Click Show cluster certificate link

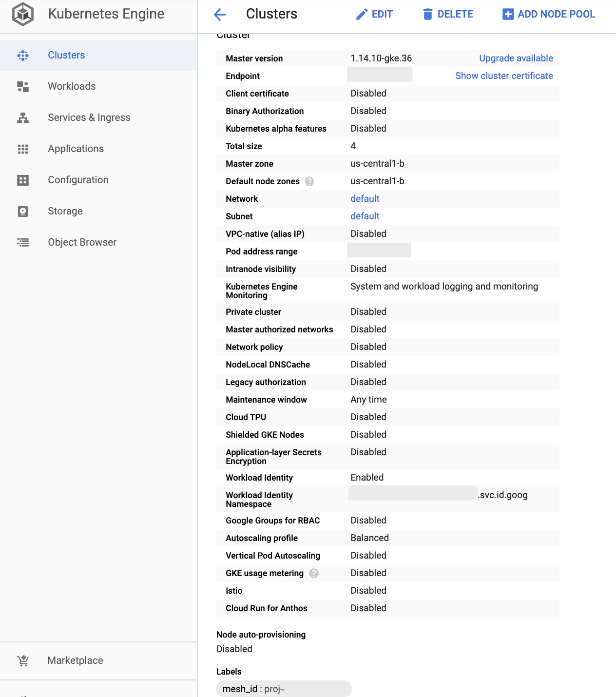point(504,76)
